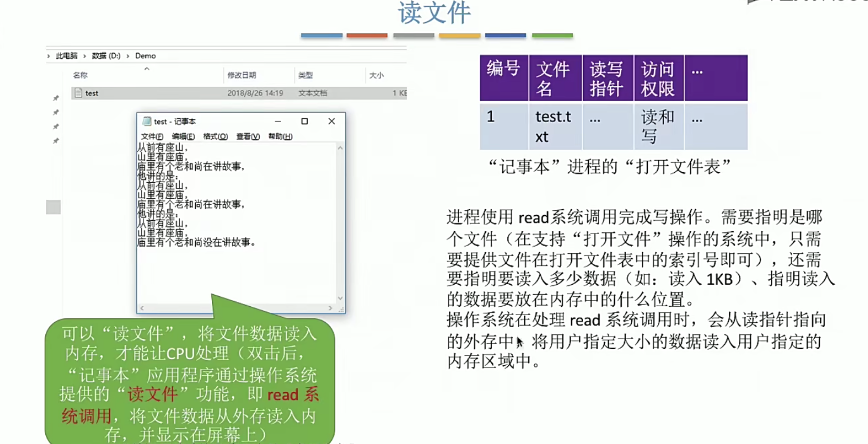The width and height of the screenshot is (868, 444).
Task: Go to 数据 (D:) in the breadcrumb
Action: 106,56
